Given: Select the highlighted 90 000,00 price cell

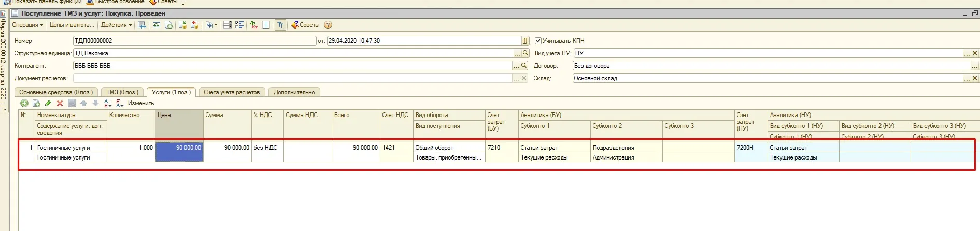Looking at the screenshot, I should [179, 148].
